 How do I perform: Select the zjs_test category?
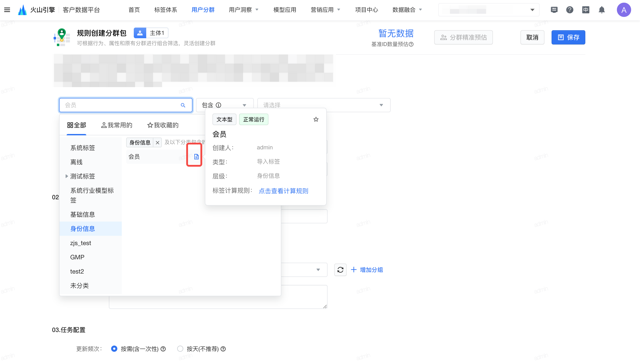tap(90, 243)
